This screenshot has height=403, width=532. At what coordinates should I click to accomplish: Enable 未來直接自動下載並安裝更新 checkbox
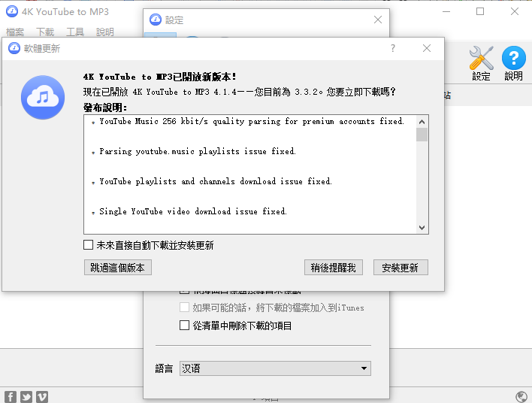point(89,245)
